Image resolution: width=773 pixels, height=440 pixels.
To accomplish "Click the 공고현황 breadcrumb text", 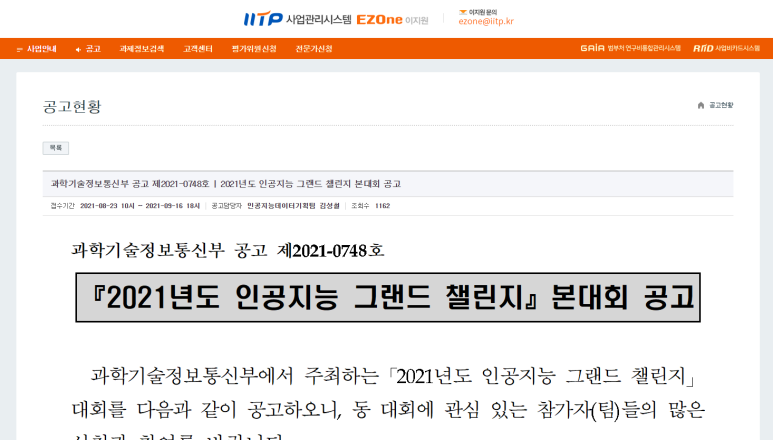I will tap(721, 105).
